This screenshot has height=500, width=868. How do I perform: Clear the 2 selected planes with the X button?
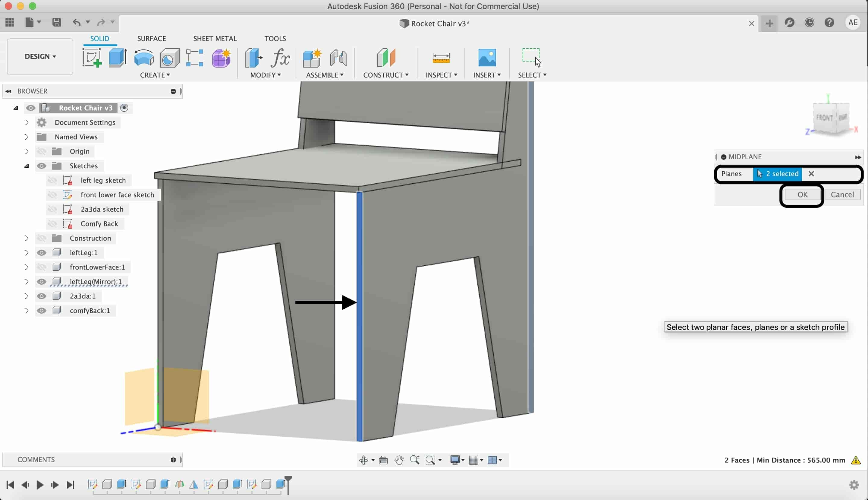click(x=811, y=174)
